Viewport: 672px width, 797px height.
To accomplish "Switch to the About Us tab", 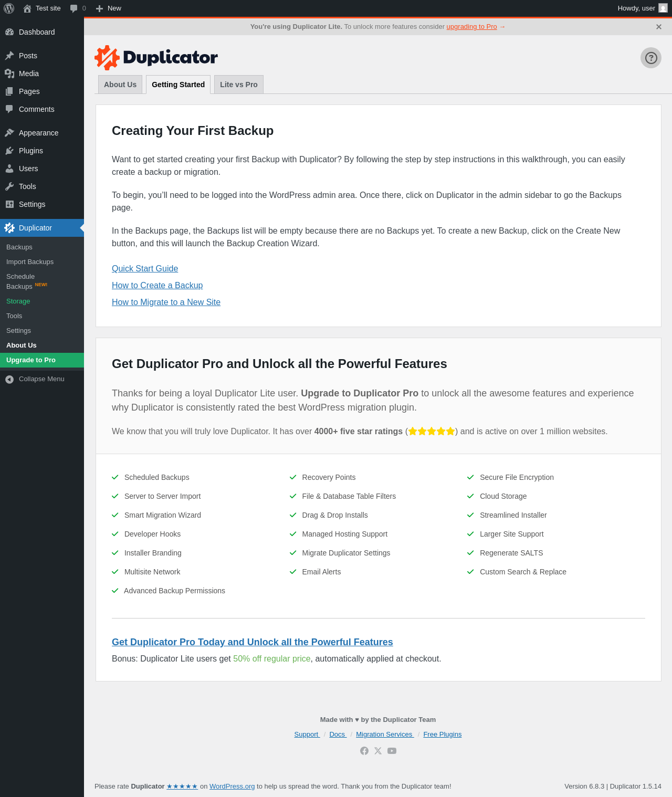I will click(120, 85).
